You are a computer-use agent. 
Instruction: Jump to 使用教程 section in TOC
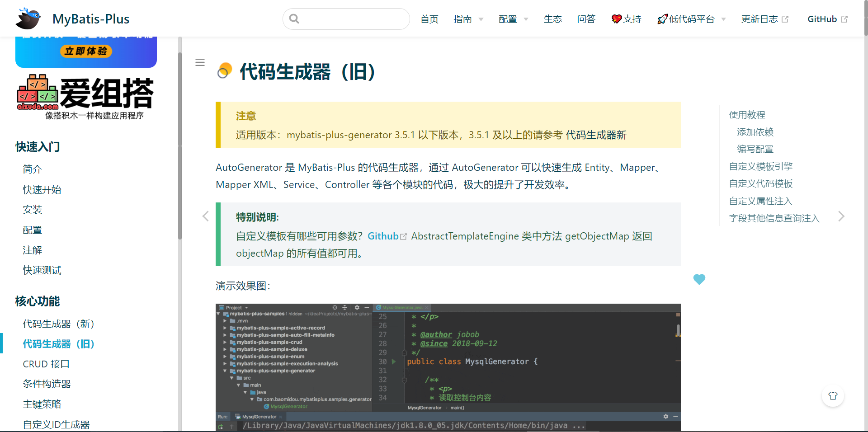(x=747, y=115)
